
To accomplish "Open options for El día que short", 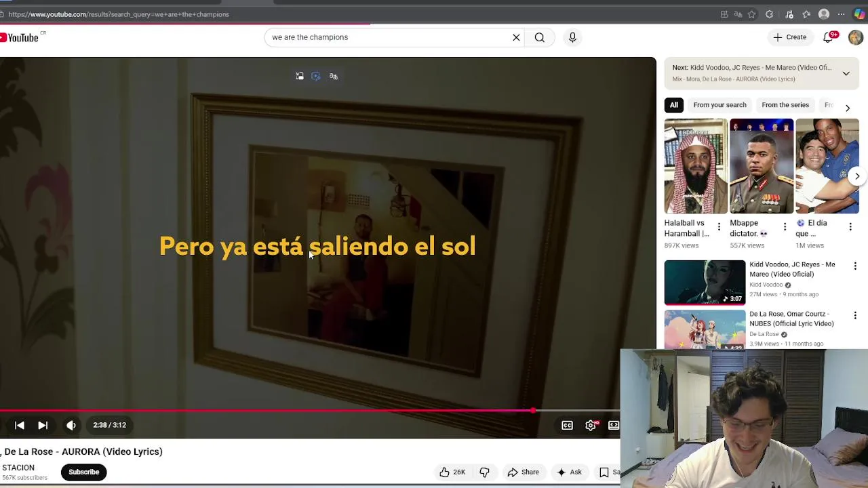I will pos(850,227).
